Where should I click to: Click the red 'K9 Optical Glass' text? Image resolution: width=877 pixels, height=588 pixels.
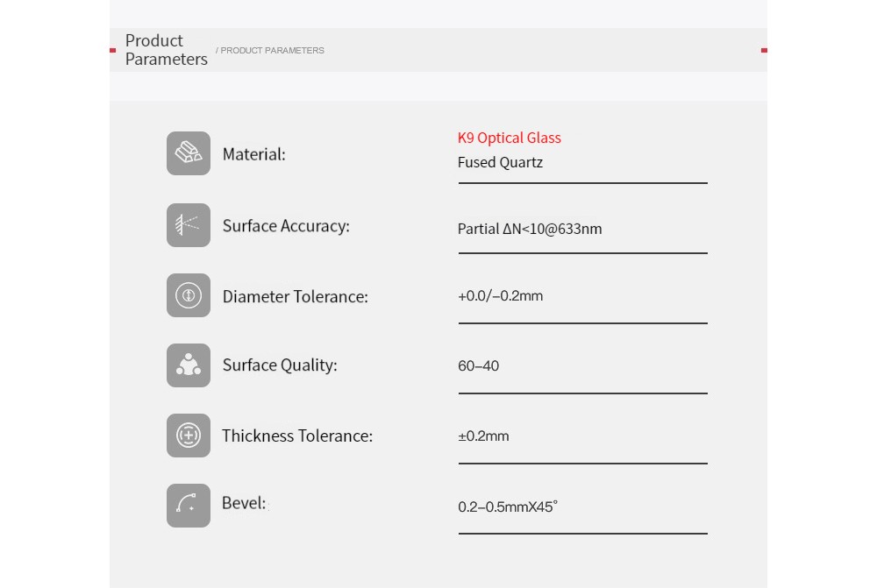click(x=509, y=138)
